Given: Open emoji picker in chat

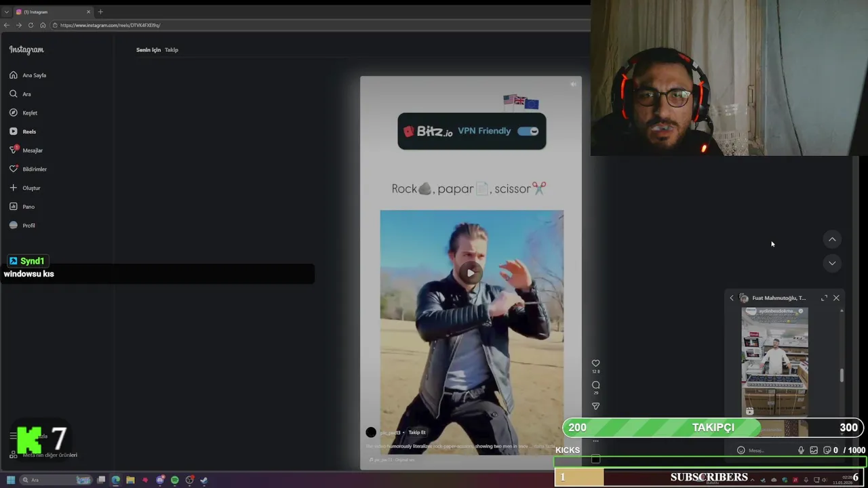Looking at the screenshot, I should 741,450.
